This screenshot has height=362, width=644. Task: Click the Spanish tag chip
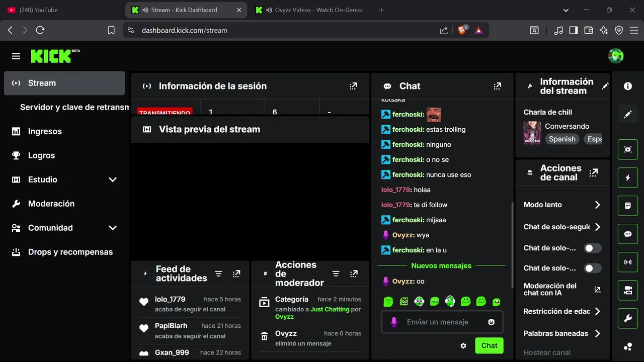[562, 139]
